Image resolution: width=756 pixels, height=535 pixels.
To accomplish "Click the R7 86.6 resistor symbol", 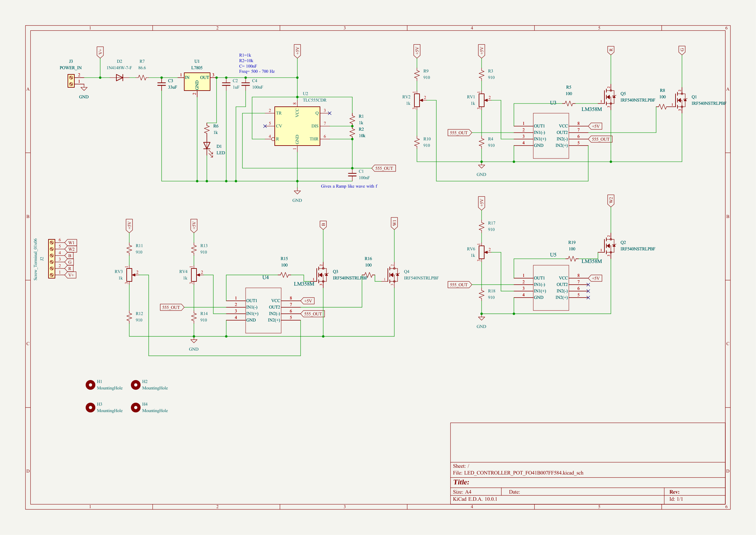I will 142,78.
